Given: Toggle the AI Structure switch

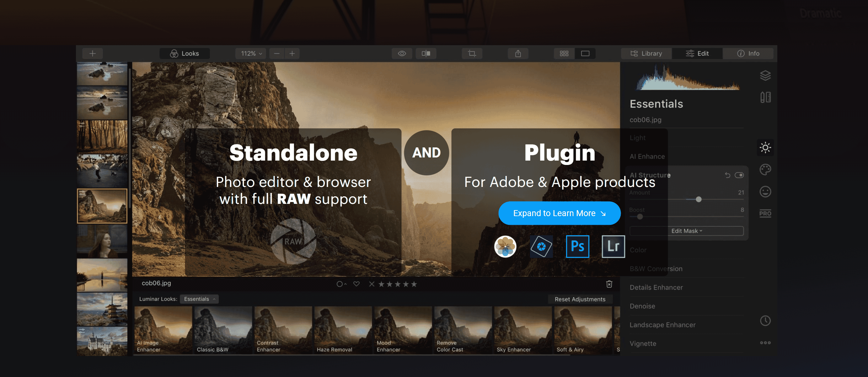Looking at the screenshot, I should 739,175.
